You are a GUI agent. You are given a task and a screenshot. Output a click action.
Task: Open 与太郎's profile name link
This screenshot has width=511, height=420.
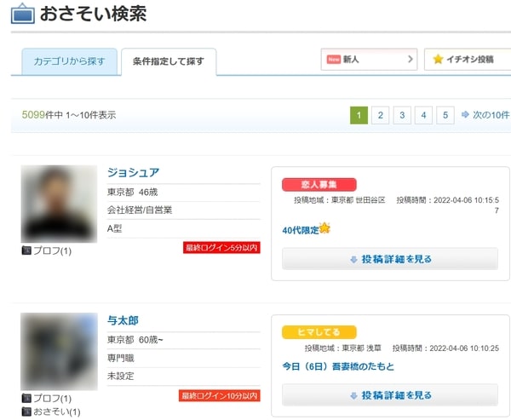tap(123, 320)
